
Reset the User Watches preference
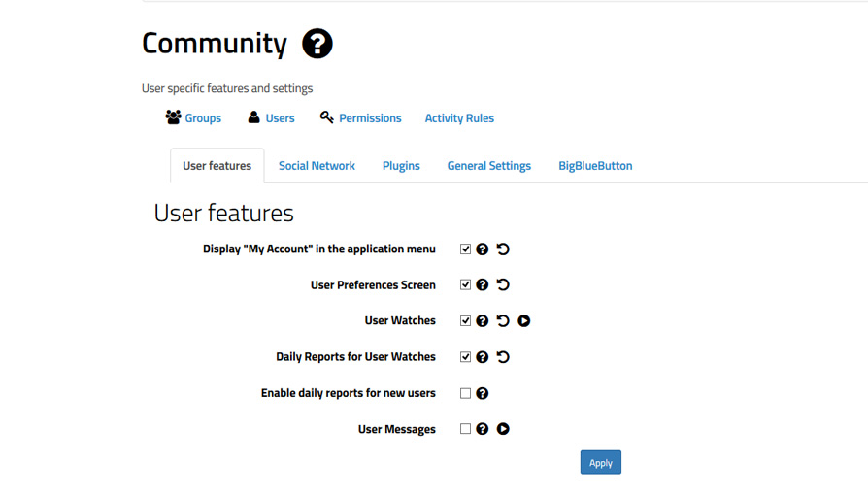503,321
